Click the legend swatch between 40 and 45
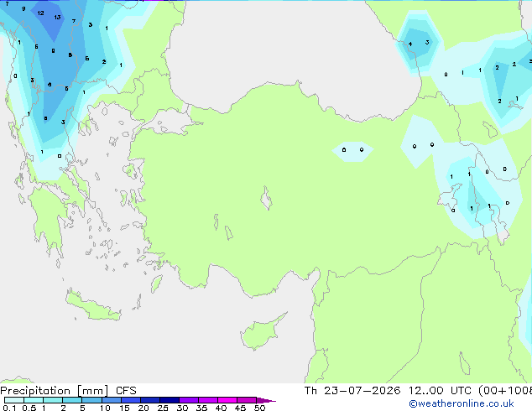Viewport: 532px width, 411px height. (227, 400)
